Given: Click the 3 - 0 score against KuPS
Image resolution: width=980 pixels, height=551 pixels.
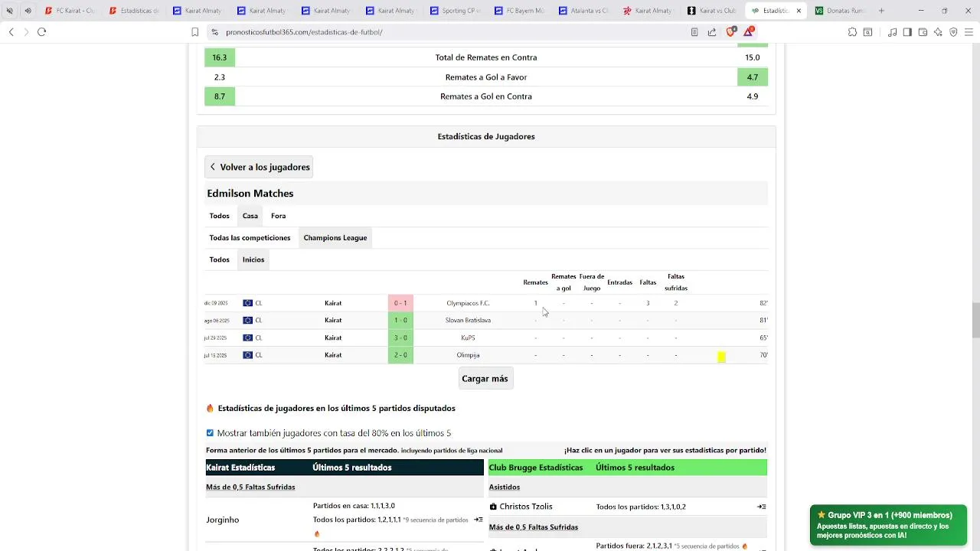Looking at the screenshot, I should (x=400, y=337).
